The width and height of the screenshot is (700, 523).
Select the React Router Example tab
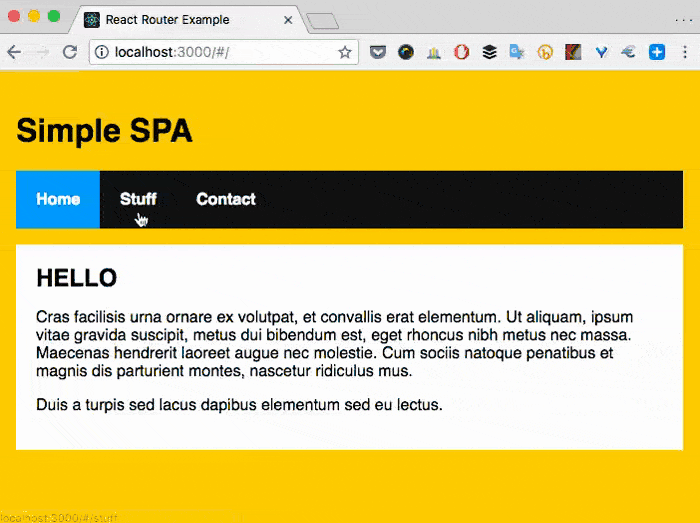(x=188, y=20)
